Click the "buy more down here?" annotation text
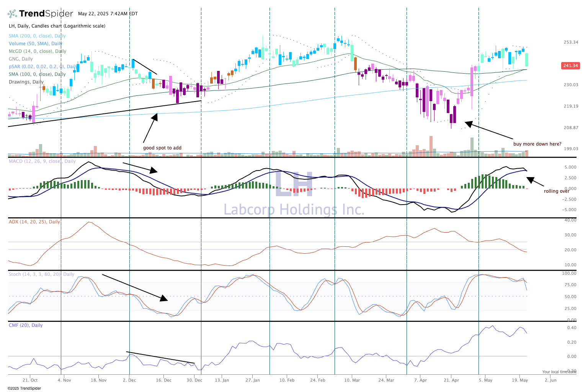The height and width of the screenshot is (392, 588). [x=537, y=144]
